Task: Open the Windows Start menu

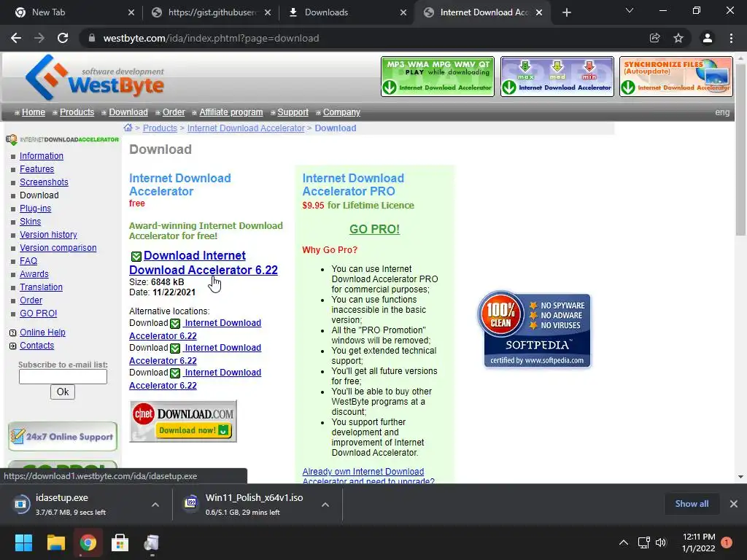Action: 23,542
